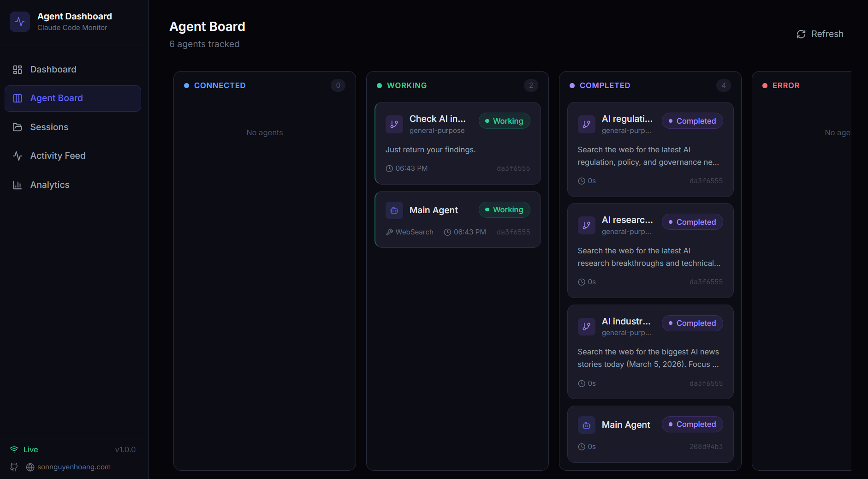Select the branch icon on the Check AI card
The height and width of the screenshot is (479, 868).
click(394, 124)
